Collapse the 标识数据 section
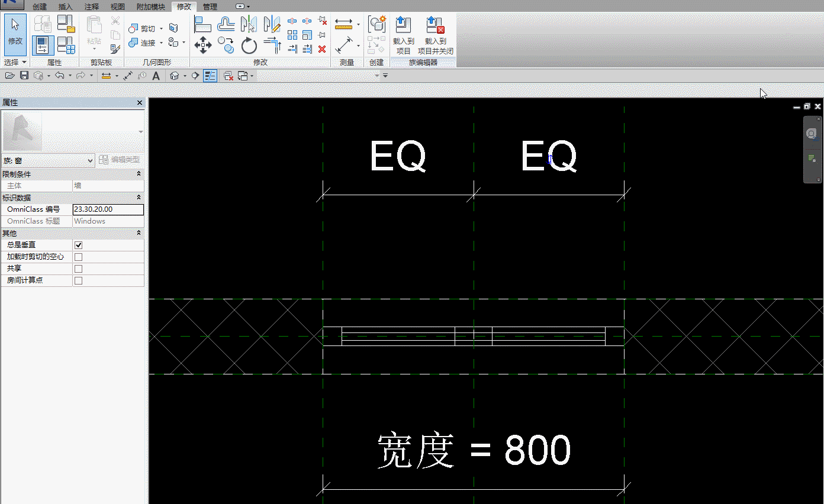This screenshot has width=824, height=504. click(139, 198)
